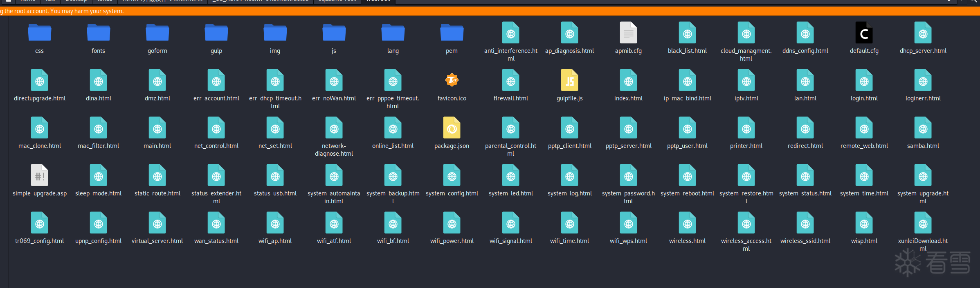Click the cloud_managment.html file name
This screenshot has width=980, height=288.
pos(746,54)
